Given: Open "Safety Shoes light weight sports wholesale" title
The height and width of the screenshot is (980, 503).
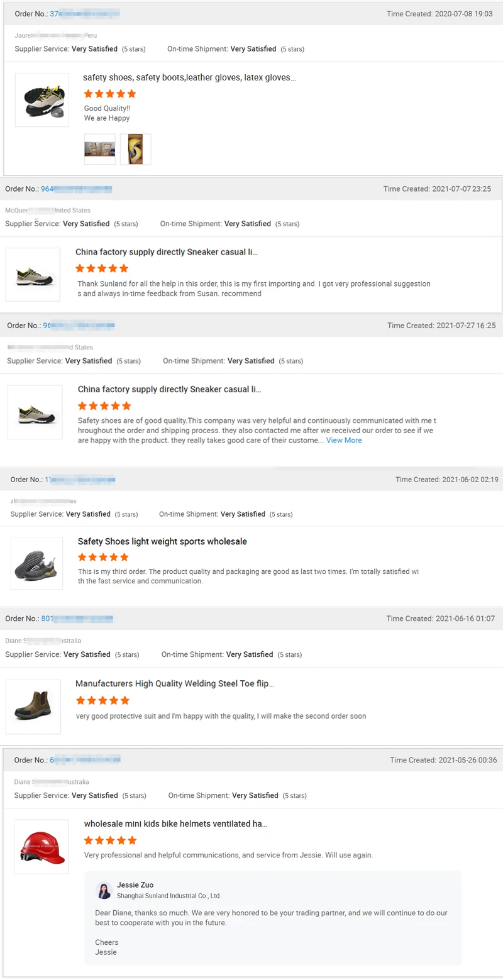Looking at the screenshot, I should (162, 541).
